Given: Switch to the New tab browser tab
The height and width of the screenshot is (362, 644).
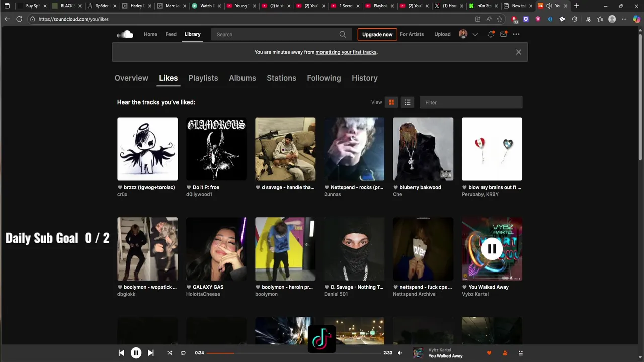Looking at the screenshot, I should click(518, 6).
